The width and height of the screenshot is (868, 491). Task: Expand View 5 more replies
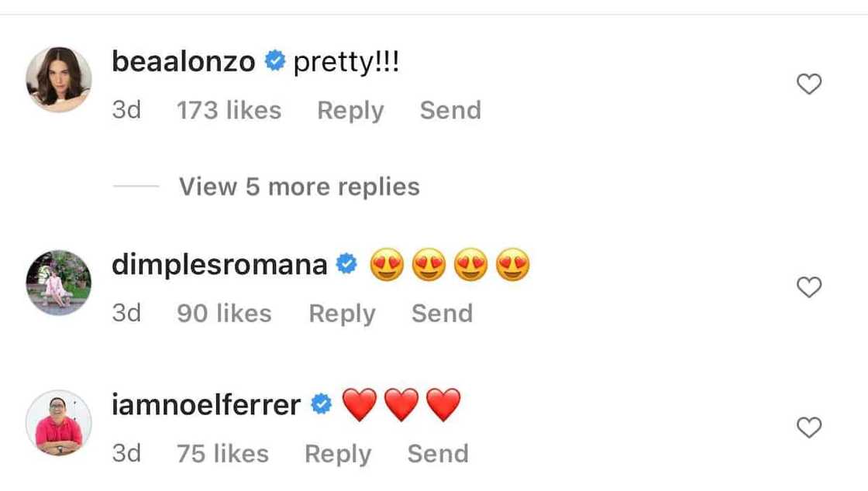[299, 187]
